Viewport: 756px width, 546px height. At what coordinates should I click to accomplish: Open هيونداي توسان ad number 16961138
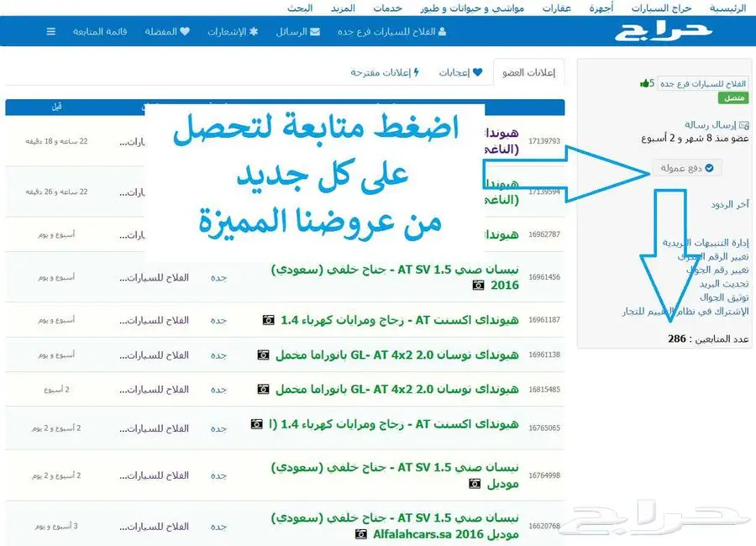tap(396, 355)
